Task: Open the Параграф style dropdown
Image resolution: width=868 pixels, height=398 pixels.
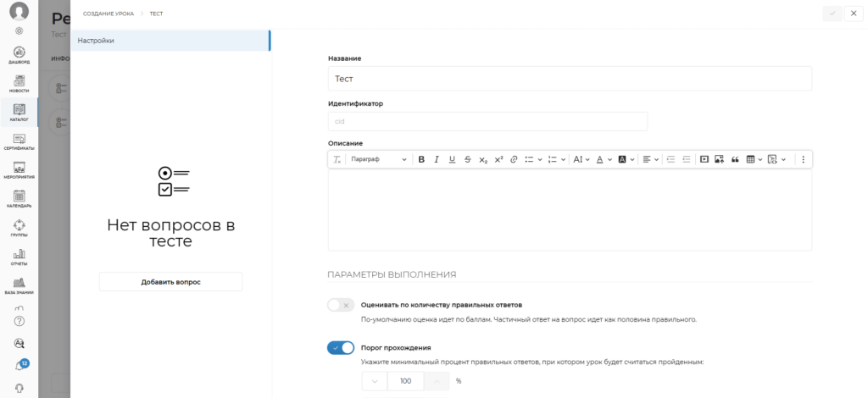Action: pyautogui.click(x=378, y=159)
